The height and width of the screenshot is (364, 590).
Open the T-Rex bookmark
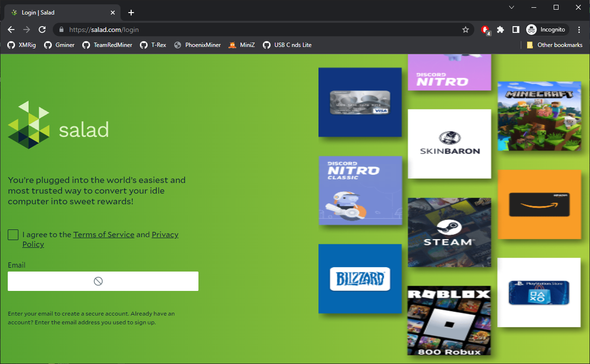tap(153, 45)
